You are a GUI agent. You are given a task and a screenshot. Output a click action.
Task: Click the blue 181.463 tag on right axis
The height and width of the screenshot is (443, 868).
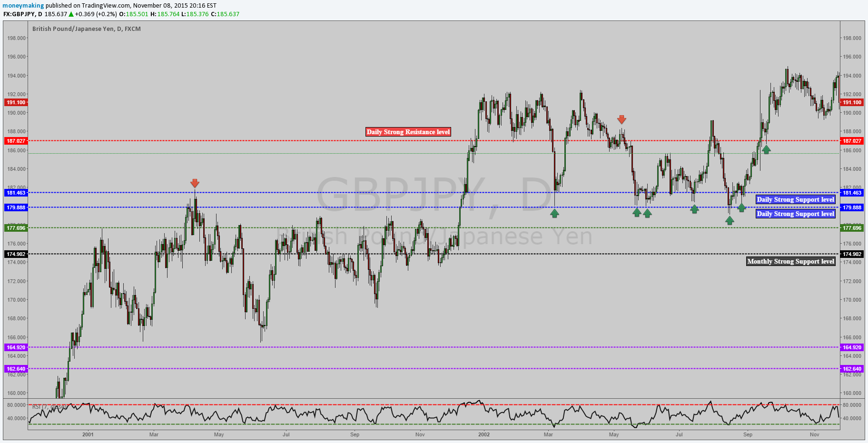click(852, 193)
